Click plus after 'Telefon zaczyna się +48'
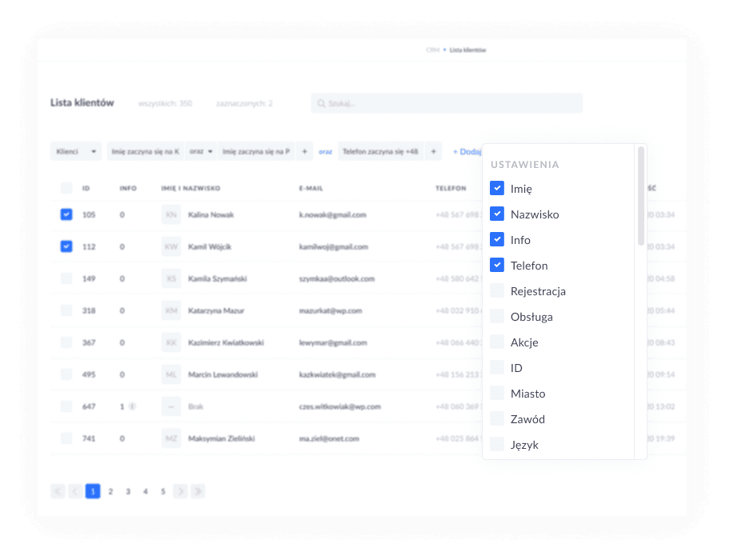This screenshot has height=560, width=730. [x=432, y=151]
